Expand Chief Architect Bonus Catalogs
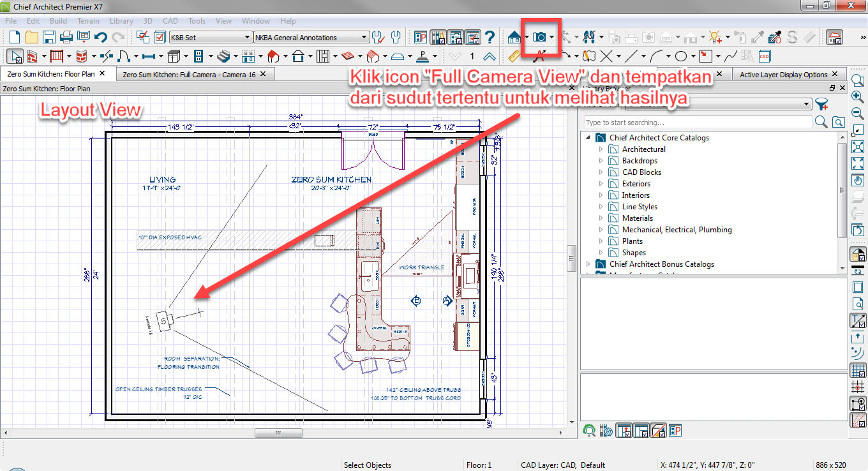Image resolution: width=868 pixels, height=471 pixels. (588, 264)
